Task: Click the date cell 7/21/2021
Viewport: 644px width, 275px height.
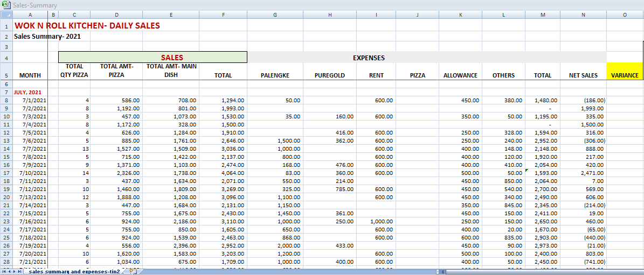Action: pyautogui.click(x=30, y=262)
